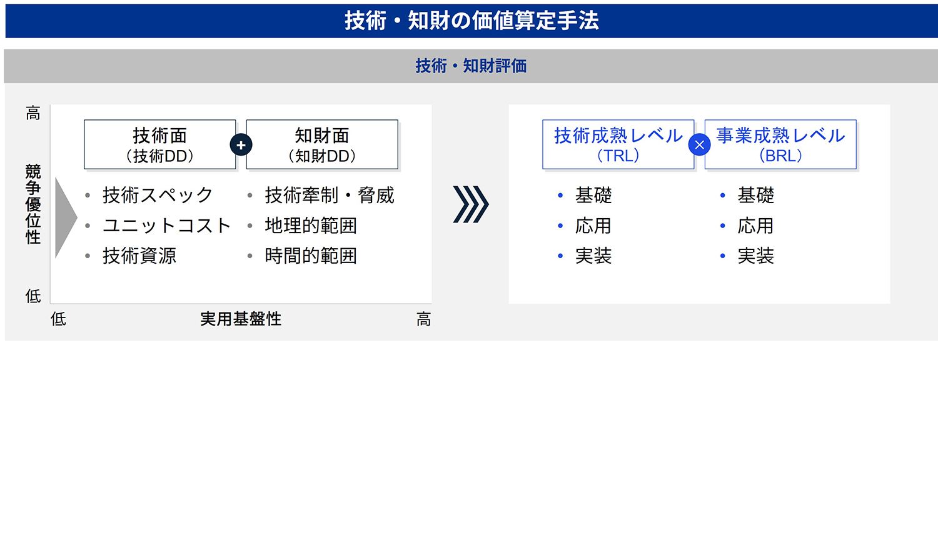Click 基礎 under the TRL column
The height and width of the screenshot is (560, 938).
tap(593, 195)
